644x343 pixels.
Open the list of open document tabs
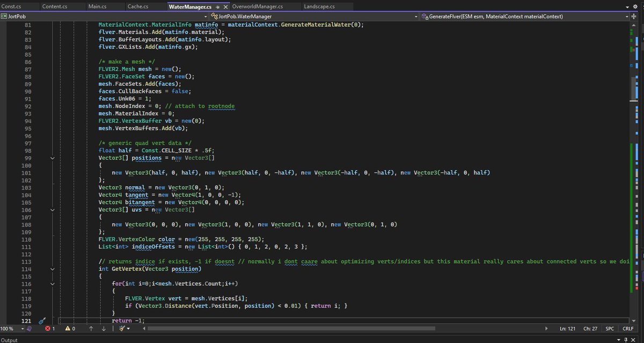pos(627,6)
